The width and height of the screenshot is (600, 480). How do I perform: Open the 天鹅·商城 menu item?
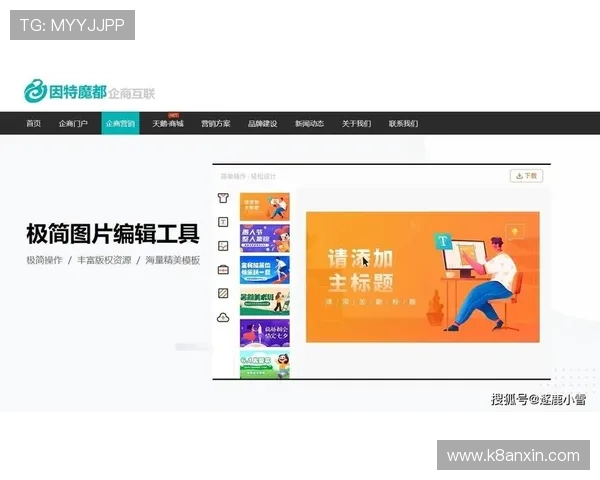click(x=168, y=124)
